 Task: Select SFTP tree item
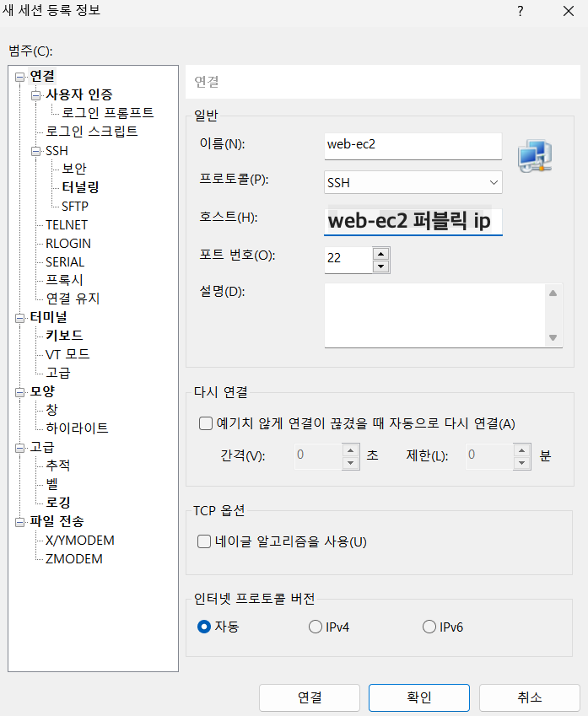tap(75, 207)
